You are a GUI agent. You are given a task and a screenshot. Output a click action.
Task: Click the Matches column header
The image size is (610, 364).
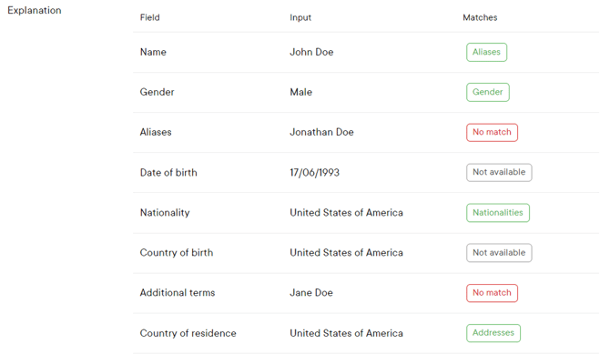point(480,17)
